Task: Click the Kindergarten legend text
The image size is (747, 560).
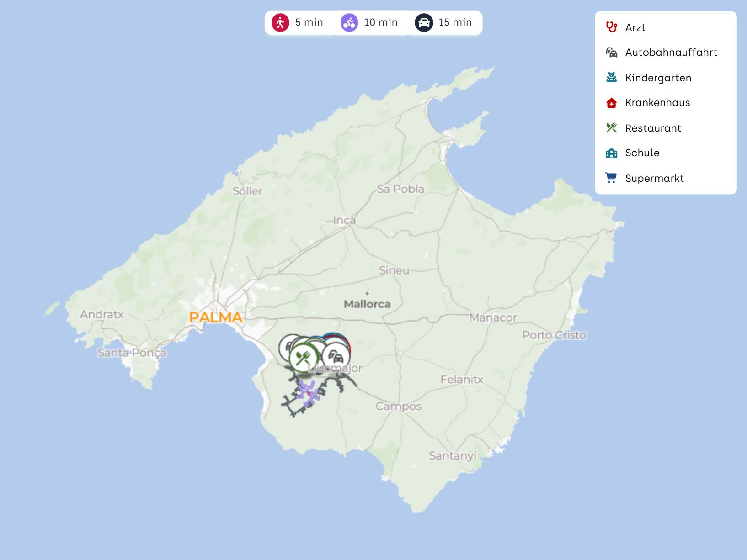Action: click(x=658, y=78)
